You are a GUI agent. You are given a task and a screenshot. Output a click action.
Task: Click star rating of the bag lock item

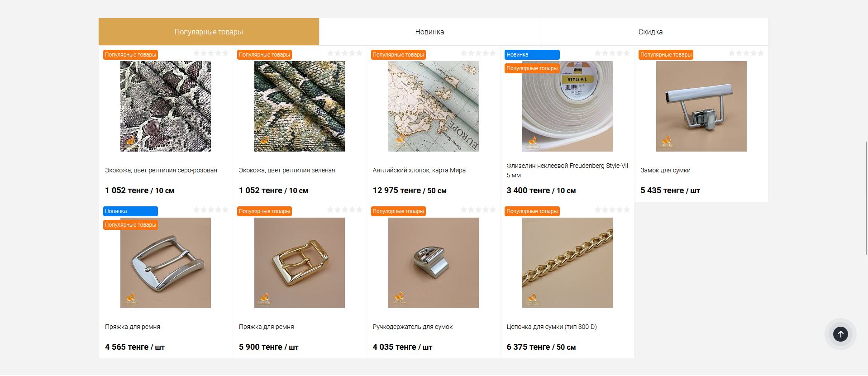click(x=746, y=53)
